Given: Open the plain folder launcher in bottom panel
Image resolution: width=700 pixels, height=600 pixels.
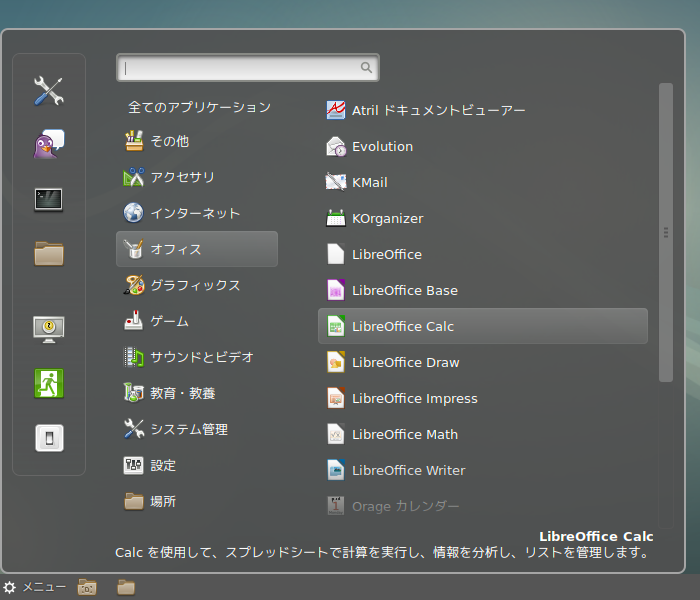Looking at the screenshot, I should click(x=126, y=587).
